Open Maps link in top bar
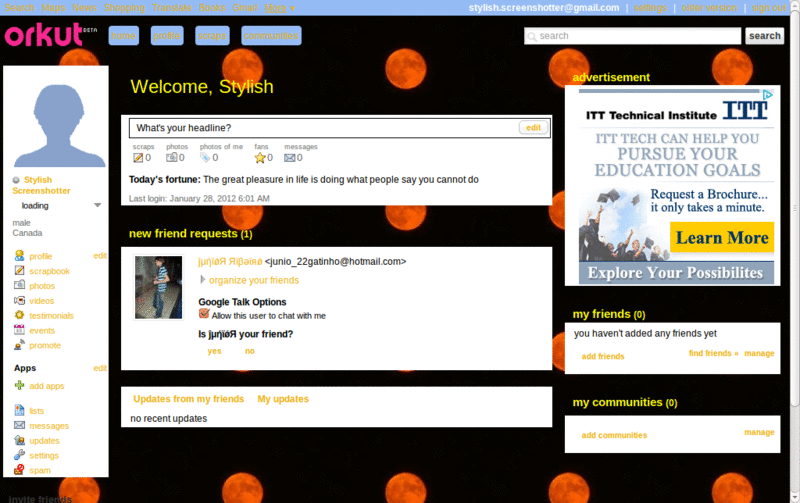 tap(53, 8)
